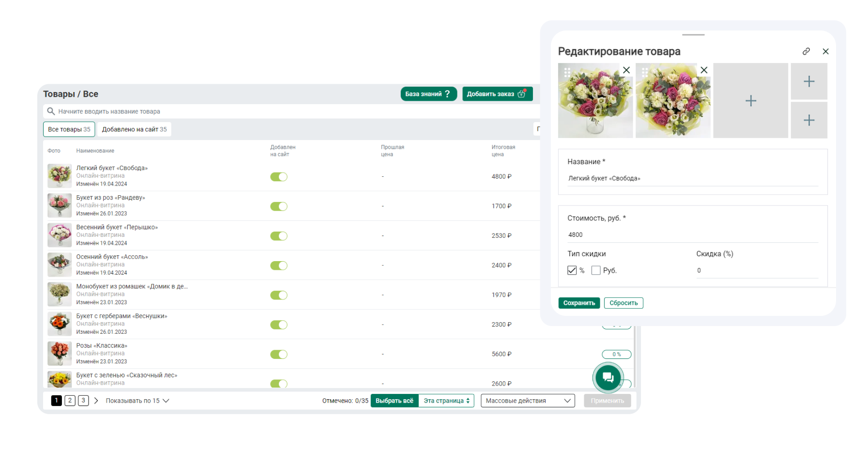Open product Букет с зеленью «Сказочный лес»
Screen dimensions: 868x467
pos(126,375)
